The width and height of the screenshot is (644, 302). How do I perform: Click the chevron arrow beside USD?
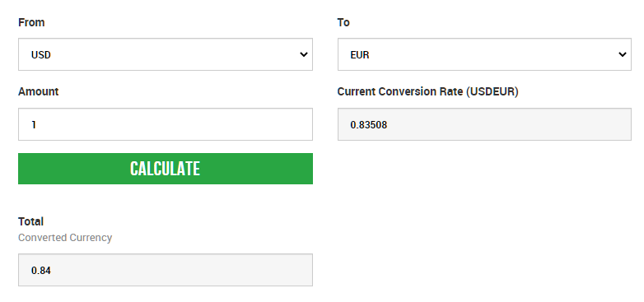click(304, 54)
